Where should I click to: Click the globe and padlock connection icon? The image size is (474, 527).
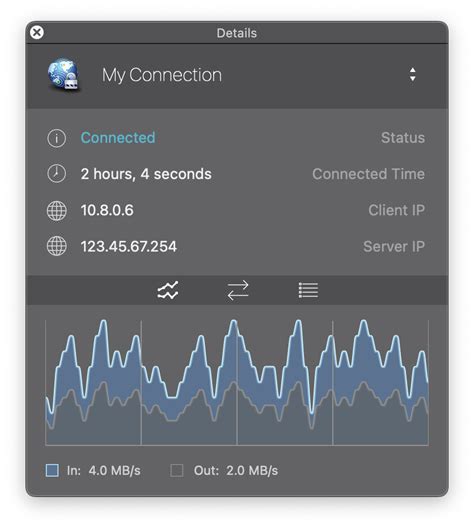(64, 75)
